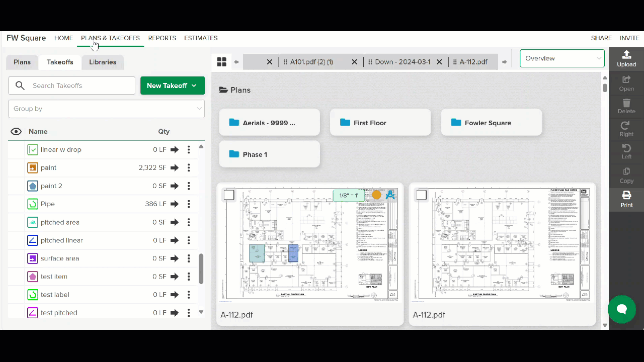Screen dimensions: 644x362
Task: Click arrow icon on paint row
Action: point(174,168)
